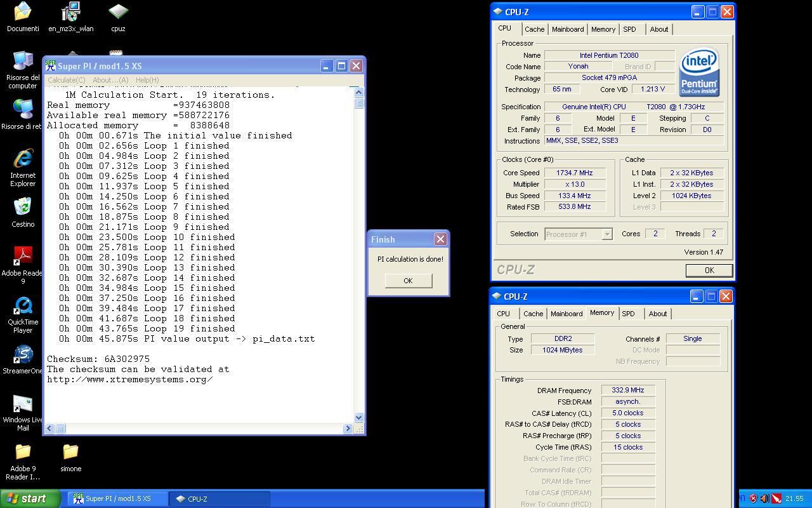This screenshot has height=508, width=812.
Task: Open the cpuz desktop shortcut
Action: pyautogui.click(x=118, y=17)
